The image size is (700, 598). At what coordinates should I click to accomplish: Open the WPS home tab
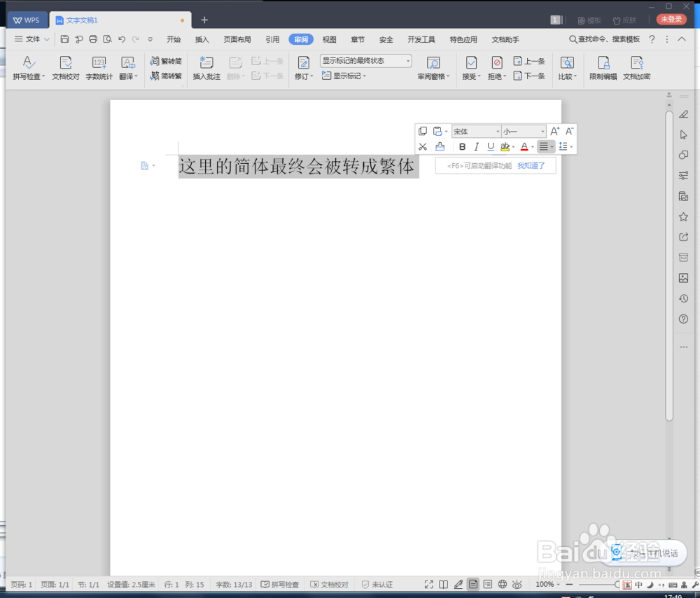pyautogui.click(x=27, y=20)
